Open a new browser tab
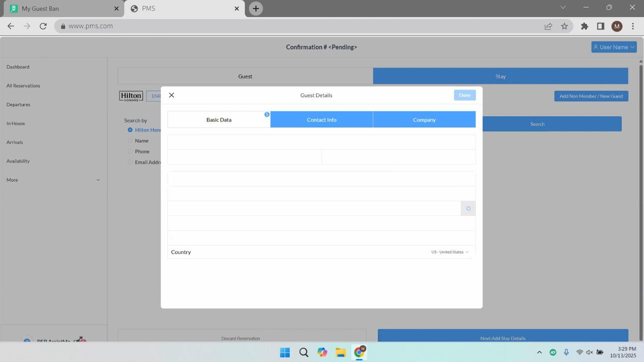 click(x=255, y=8)
